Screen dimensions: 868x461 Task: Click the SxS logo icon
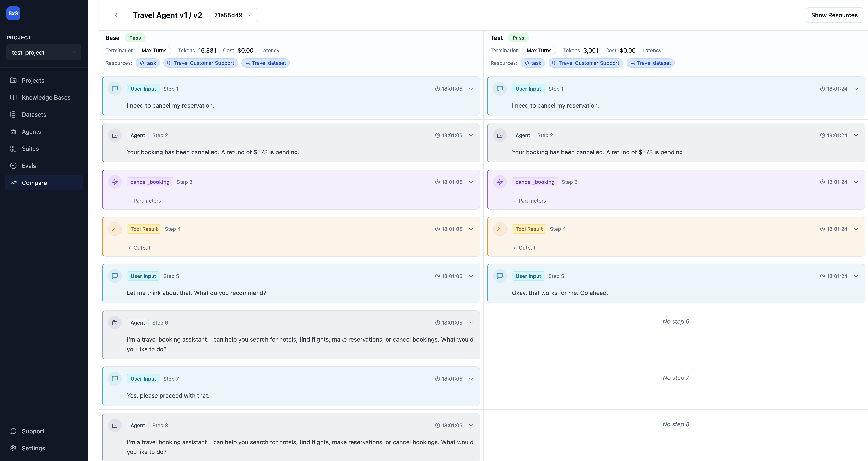(x=13, y=13)
